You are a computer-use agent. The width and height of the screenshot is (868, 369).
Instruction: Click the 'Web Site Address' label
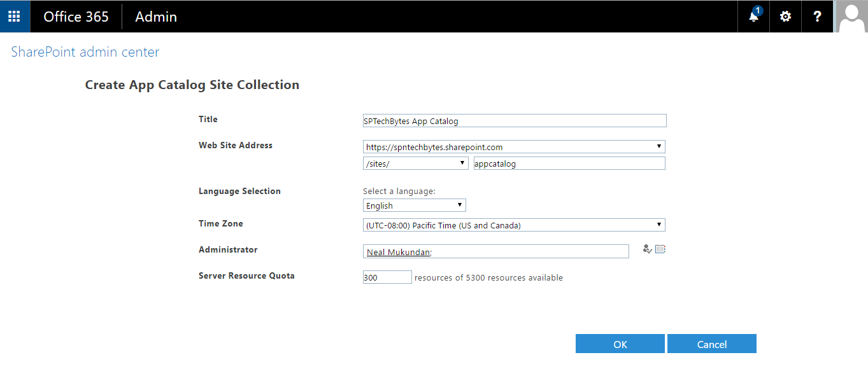[x=236, y=145]
